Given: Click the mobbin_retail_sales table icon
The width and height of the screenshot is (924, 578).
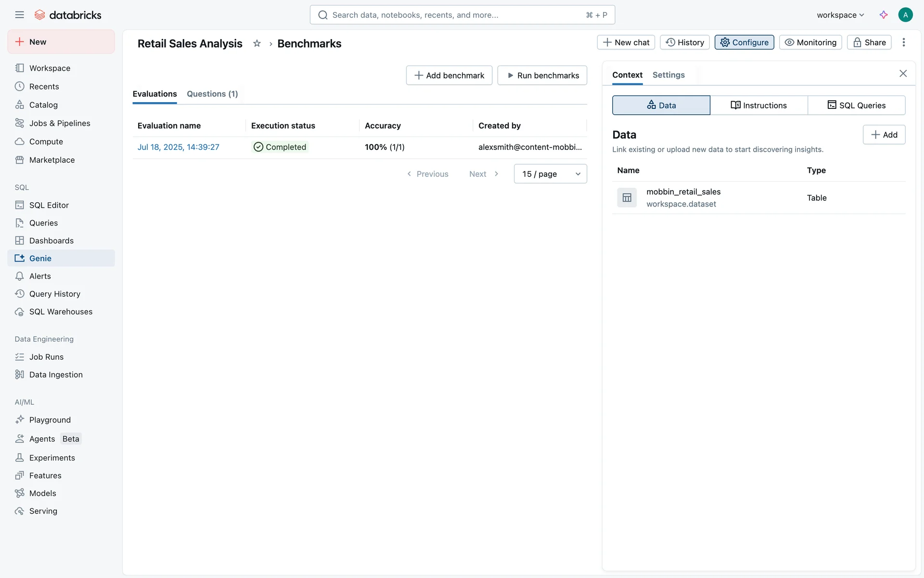Looking at the screenshot, I should [627, 197].
